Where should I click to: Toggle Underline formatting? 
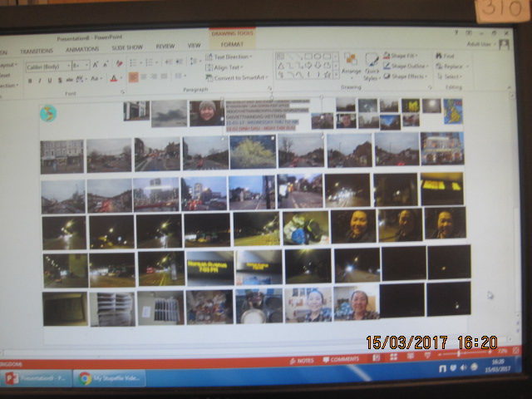[x=50, y=81]
